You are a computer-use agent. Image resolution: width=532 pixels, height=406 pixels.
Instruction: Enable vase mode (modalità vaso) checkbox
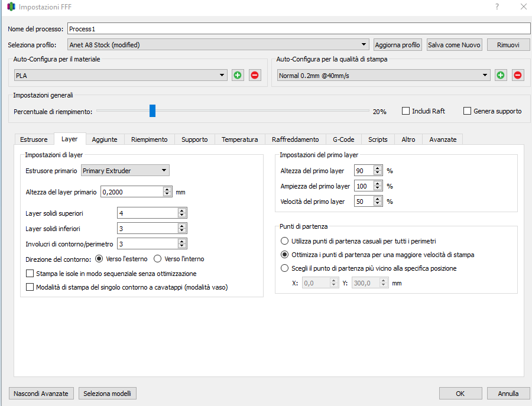pyautogui.click(x=30, y=287)
